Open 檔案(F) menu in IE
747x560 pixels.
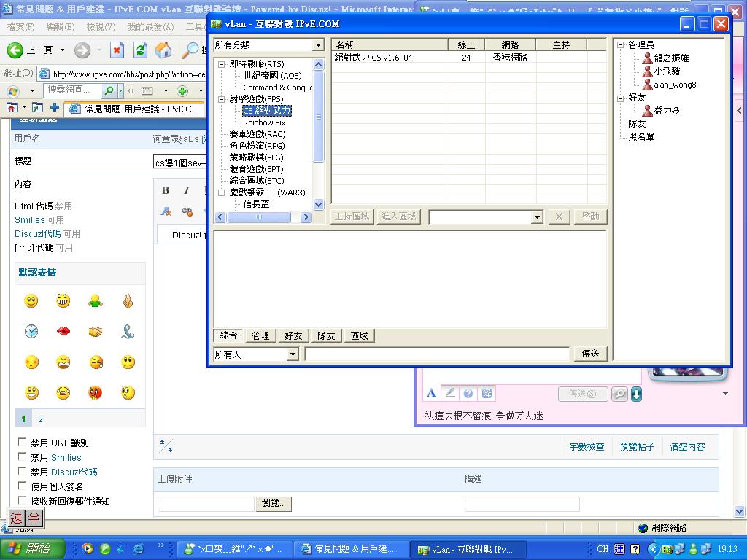(x=20, y=27)
